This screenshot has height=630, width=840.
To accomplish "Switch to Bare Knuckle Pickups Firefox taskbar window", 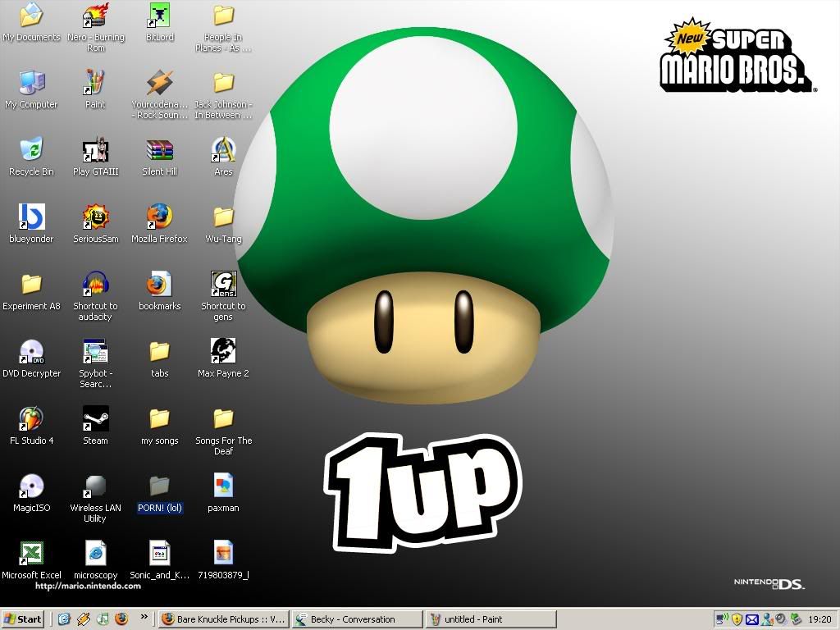I will click(x=224, y=619).
